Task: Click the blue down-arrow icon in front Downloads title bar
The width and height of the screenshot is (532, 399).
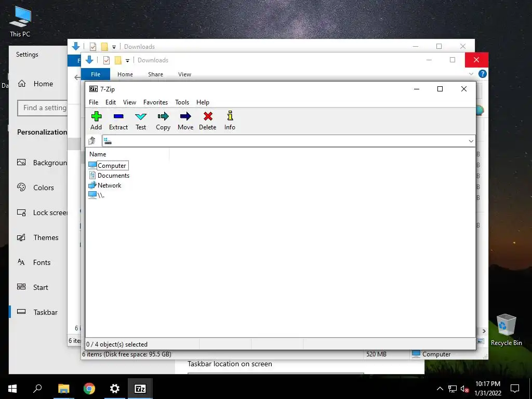Action: pos(89,60)
